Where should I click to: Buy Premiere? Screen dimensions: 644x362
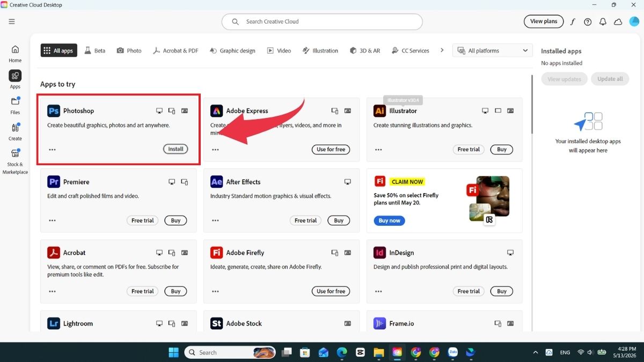pyautogui.click(x=176, y=220)
